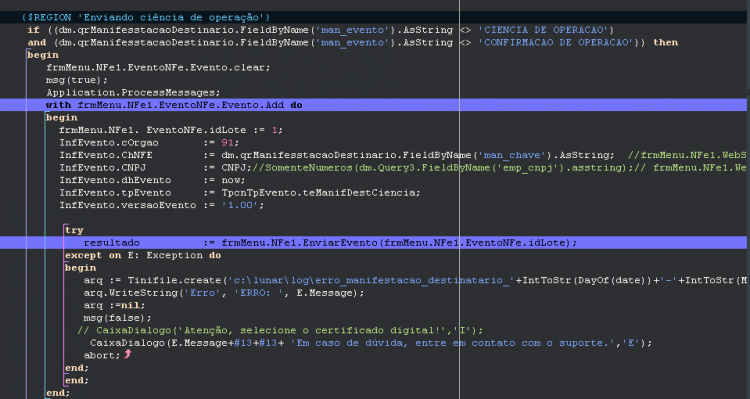
Task: Click the InfEvento.dhEvento := now; line
Action: click(x=152, y=180)
